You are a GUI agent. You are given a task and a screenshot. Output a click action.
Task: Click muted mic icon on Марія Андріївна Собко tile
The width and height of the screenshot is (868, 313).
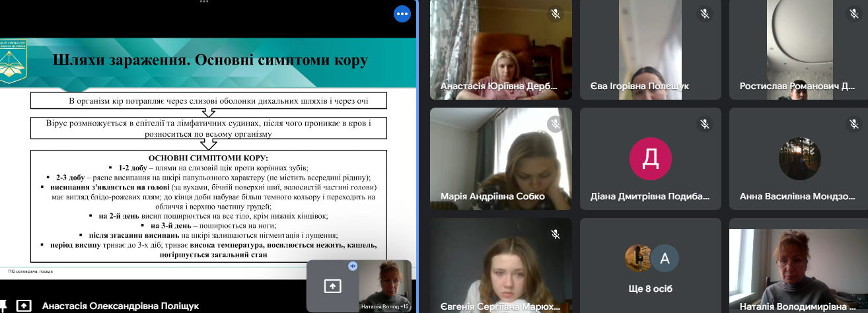(x=556, y=123)
